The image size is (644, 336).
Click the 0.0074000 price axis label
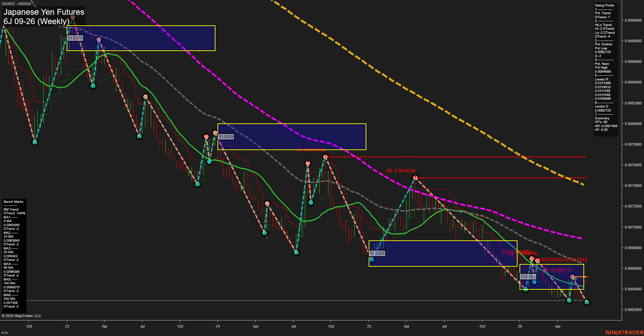pos(633,186)
